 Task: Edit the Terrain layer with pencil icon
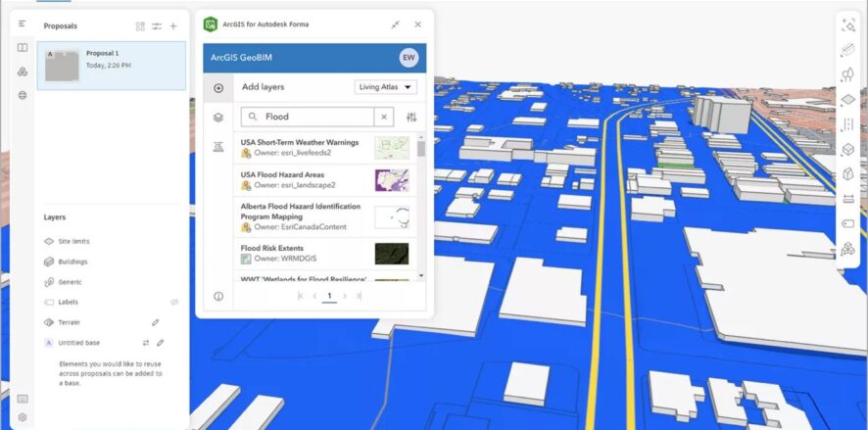click(x=155, y=322)
